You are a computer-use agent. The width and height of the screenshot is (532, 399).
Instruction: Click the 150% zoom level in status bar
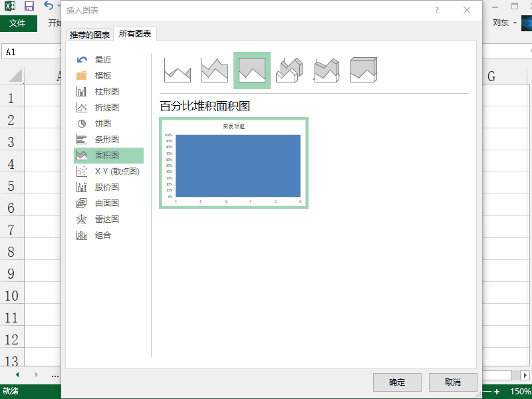pos(521,391)
